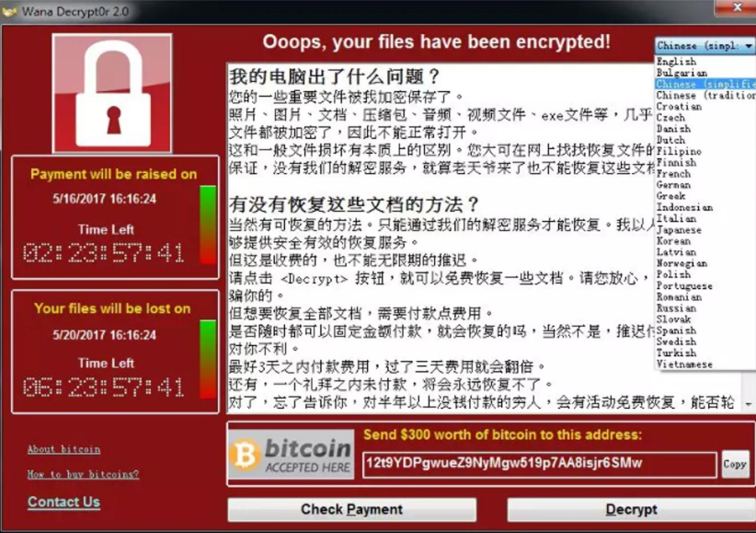Click the scroll down arrow of message box
Image resolution: width=756 pixels, height=533 pixels.
tap(748, 404)
